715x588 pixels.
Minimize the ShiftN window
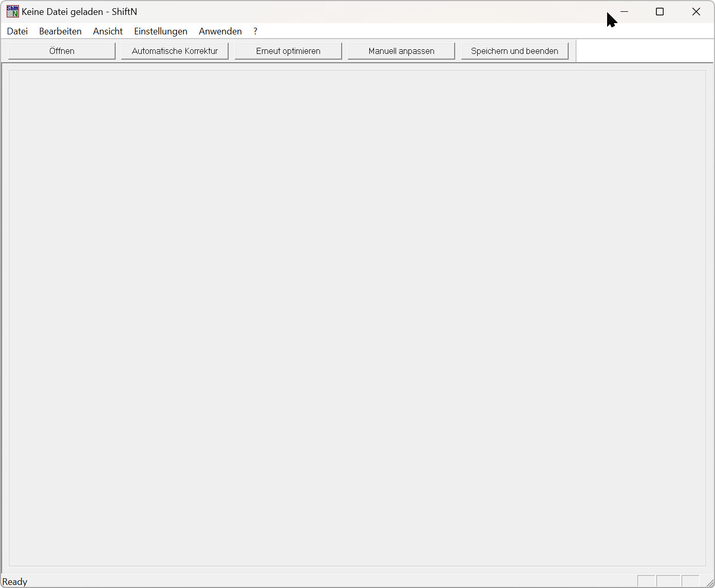(x=624, y=11)
